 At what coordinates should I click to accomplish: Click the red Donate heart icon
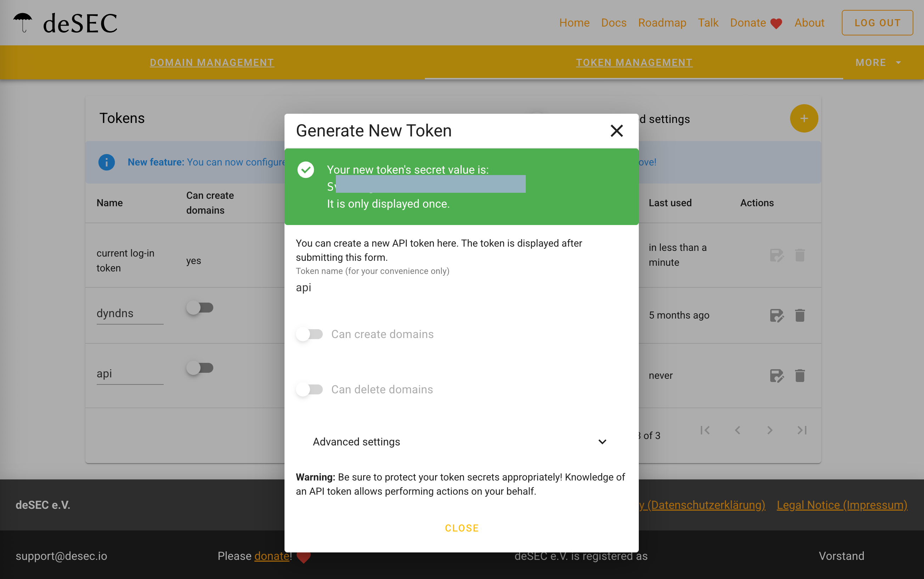tap(776, 24)
